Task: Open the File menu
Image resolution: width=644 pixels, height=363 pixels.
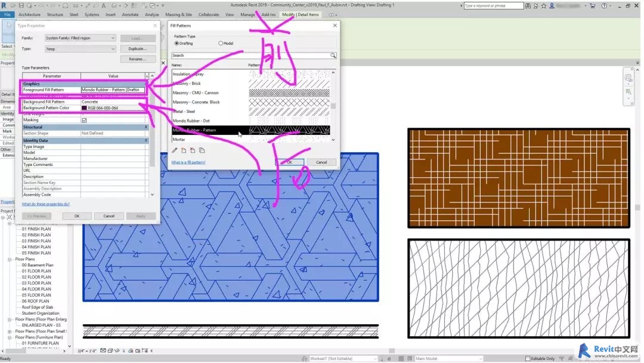Action: pyautogui.click(x=7, y=14)
